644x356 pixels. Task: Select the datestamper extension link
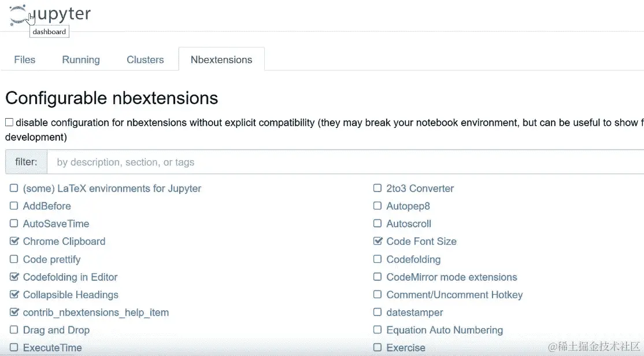(x=414, y=313)
